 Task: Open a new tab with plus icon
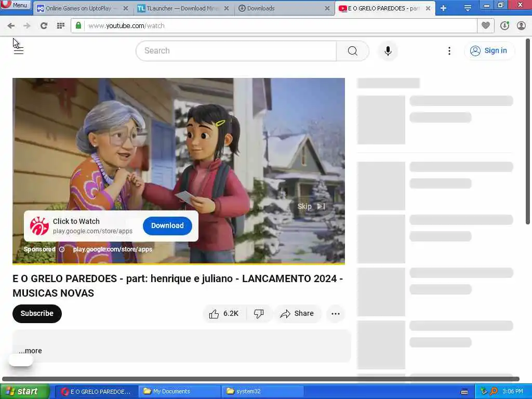point(444,8)
